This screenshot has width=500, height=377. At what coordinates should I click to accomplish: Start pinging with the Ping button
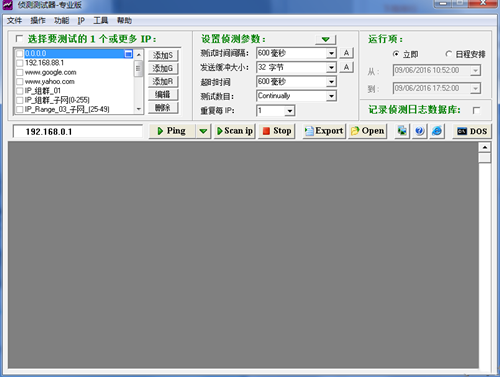pos(172,131)
